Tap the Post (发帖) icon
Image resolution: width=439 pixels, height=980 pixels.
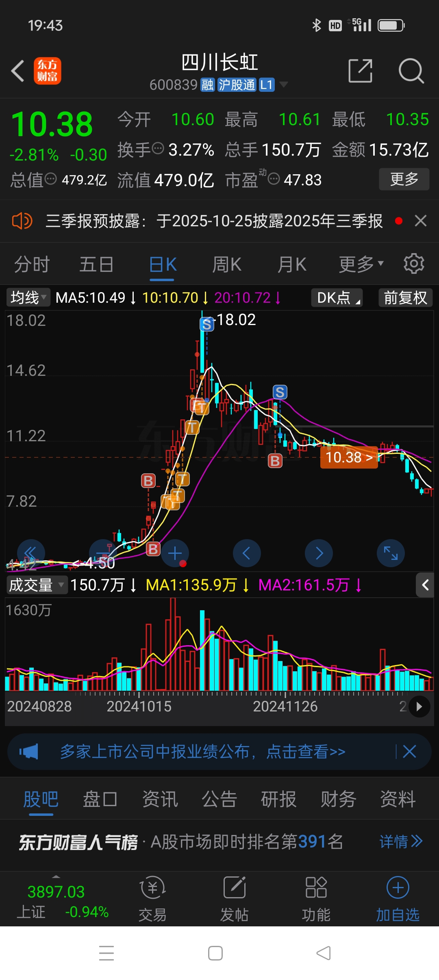point(234,899)
